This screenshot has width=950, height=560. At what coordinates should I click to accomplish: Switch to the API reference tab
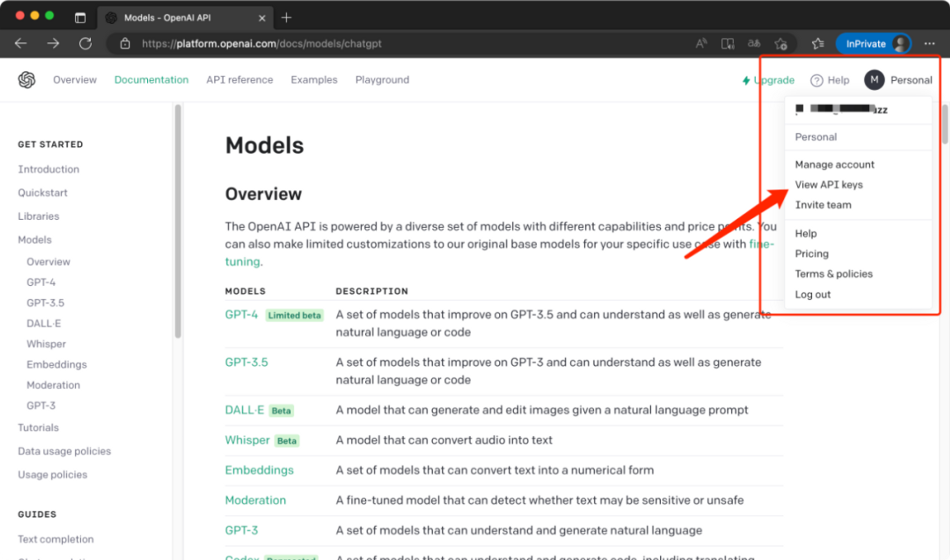[239, 80]
